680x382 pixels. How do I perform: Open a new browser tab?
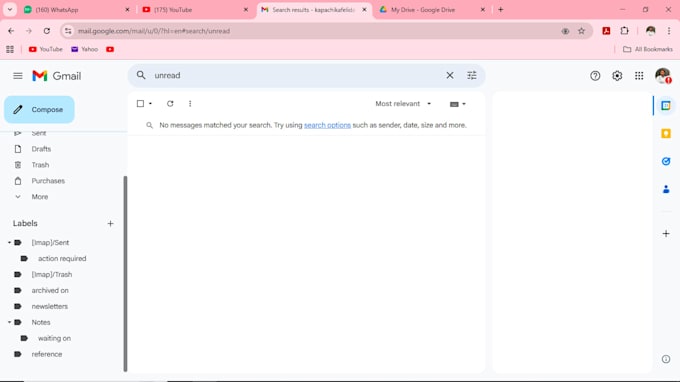pyautogui.click(x=500, y=10)
